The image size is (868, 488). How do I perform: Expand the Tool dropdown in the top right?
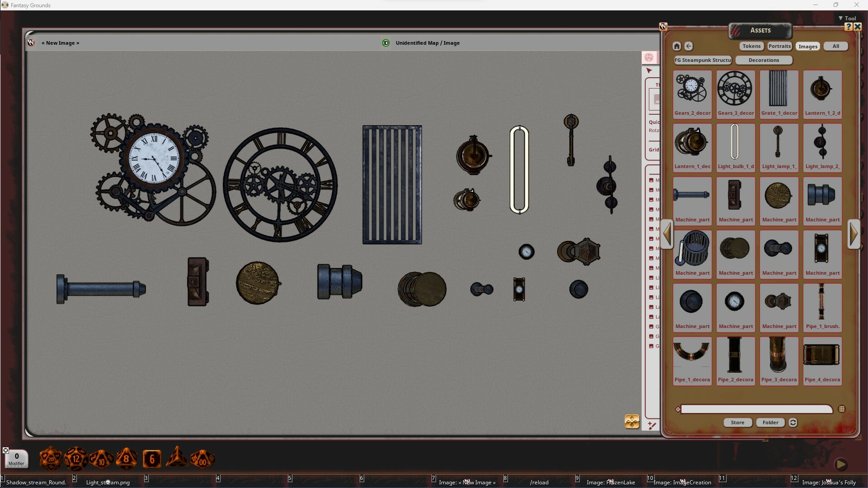click(x=848, y=18)
